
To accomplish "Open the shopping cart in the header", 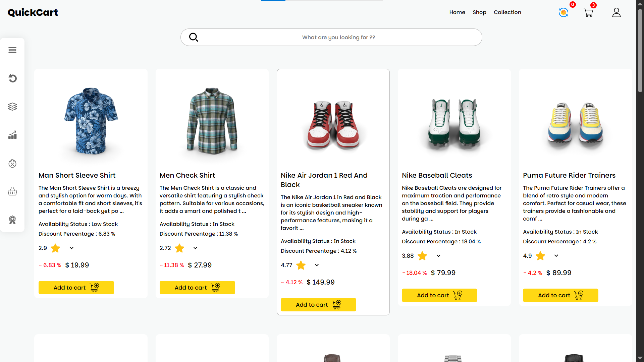I will (x=588, y=13).
